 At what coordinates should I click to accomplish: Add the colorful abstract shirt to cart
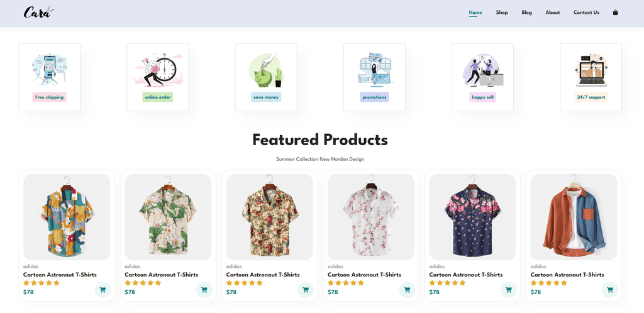coord(103,290)
